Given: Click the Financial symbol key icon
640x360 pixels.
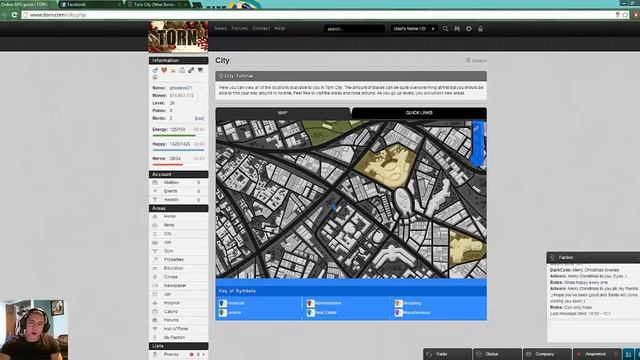Looking at the screenshot, I should click(x=223, y=303).
